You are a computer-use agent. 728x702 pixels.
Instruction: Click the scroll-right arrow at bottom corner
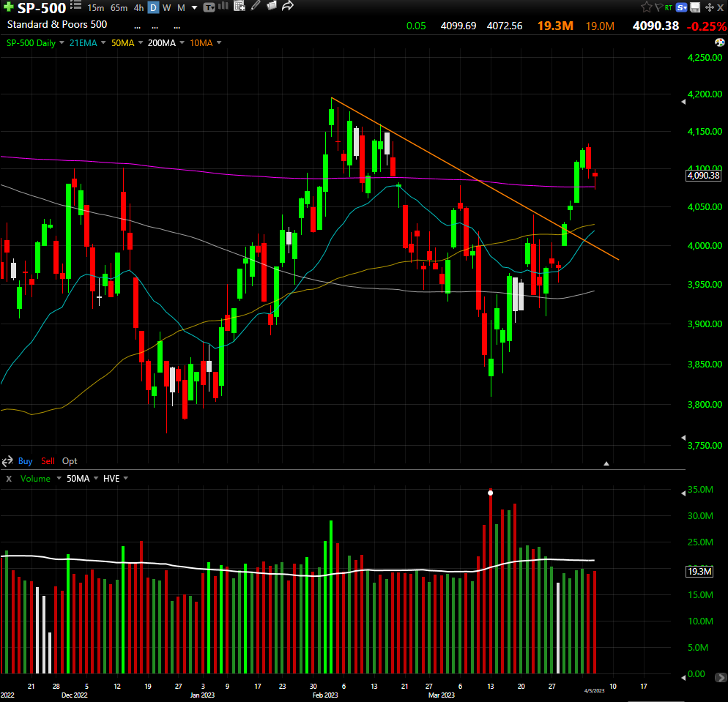pyautogui.click(x=721, y=678)
